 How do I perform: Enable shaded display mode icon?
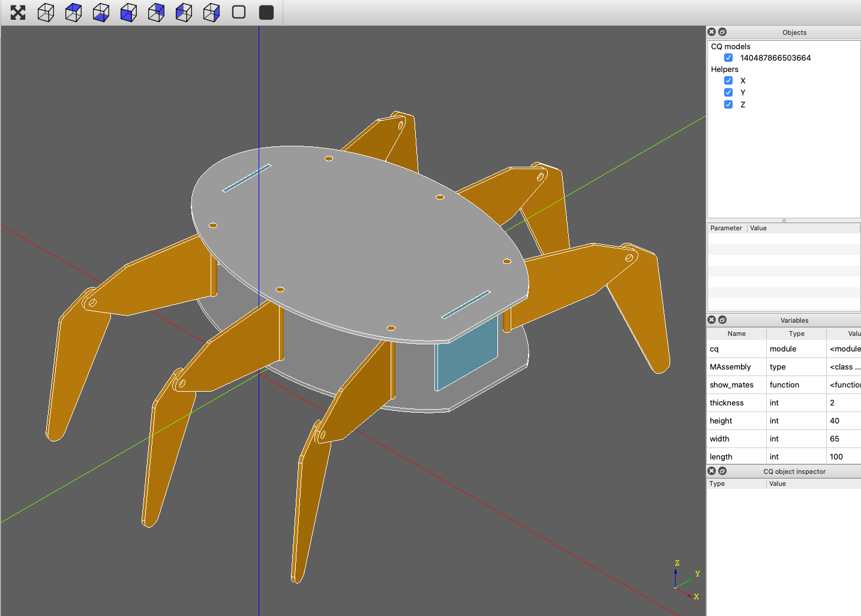coord(266,13)
